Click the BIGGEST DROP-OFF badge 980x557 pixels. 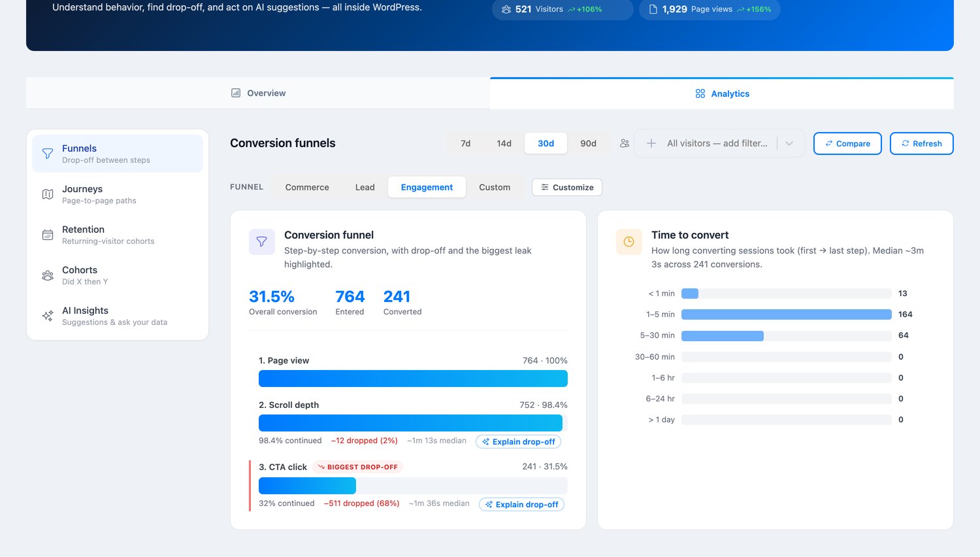coord(358,467)
